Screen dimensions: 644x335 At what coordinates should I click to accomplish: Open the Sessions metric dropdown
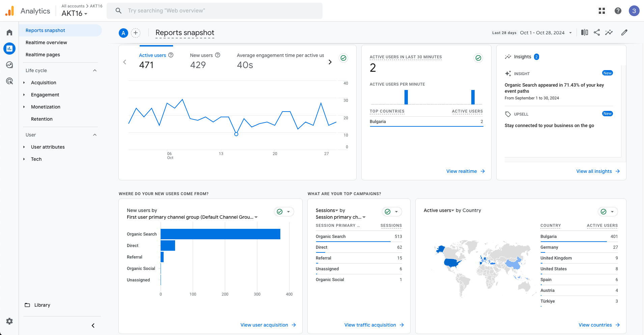pyautogui.click(x=327, y=210)
